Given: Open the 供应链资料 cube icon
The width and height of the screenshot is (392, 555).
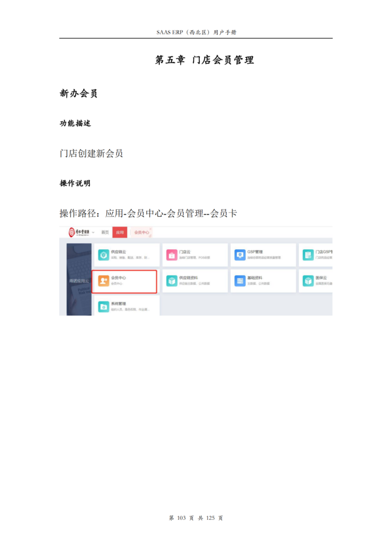Looking at the screenshot, I should (172, 281).
